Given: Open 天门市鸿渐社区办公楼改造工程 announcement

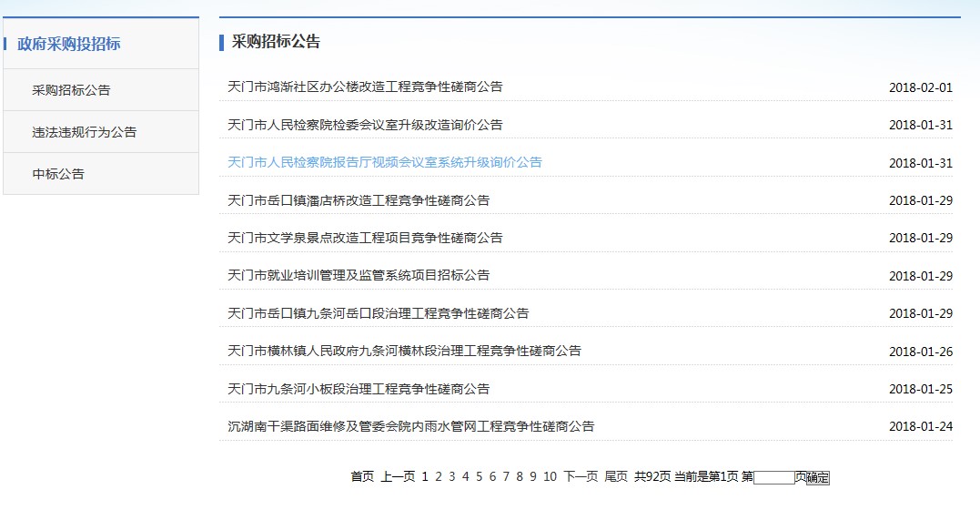Looking at the screenshot, I should [x=364, y=87].
